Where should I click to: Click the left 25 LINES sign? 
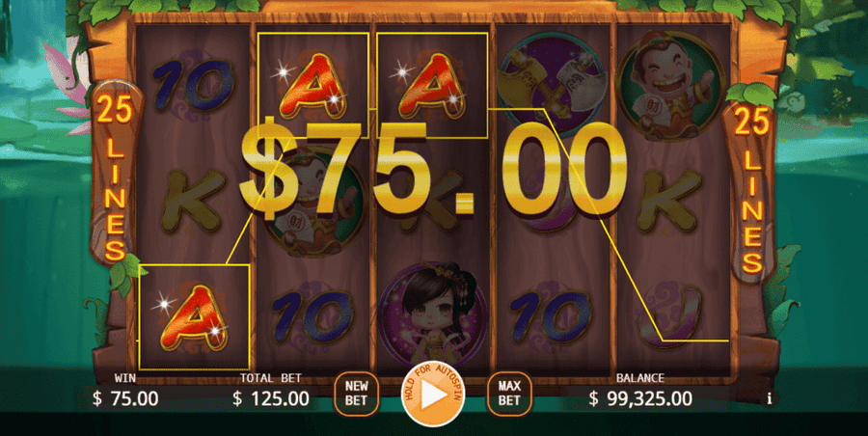pos(116,178)
